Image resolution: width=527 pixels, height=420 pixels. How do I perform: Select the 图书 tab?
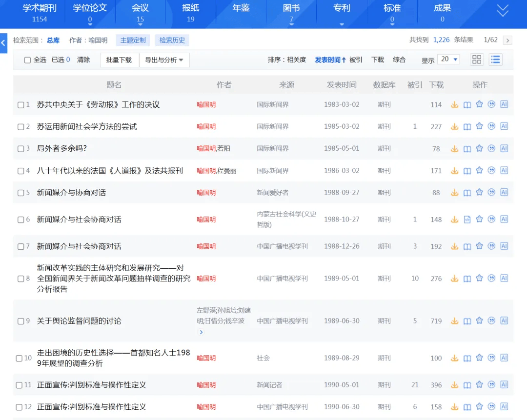tap(291, 13)
